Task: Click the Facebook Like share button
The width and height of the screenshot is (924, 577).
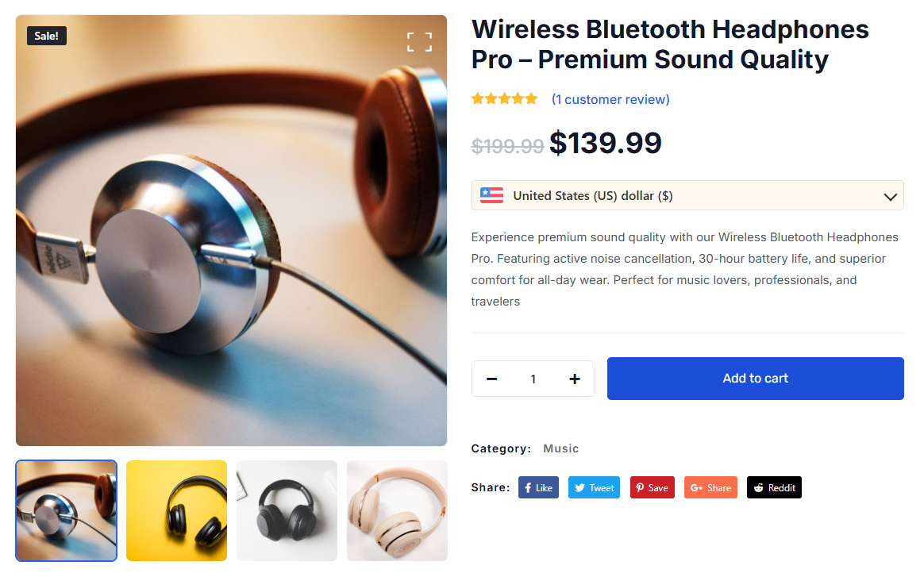Action: [538, 487]
